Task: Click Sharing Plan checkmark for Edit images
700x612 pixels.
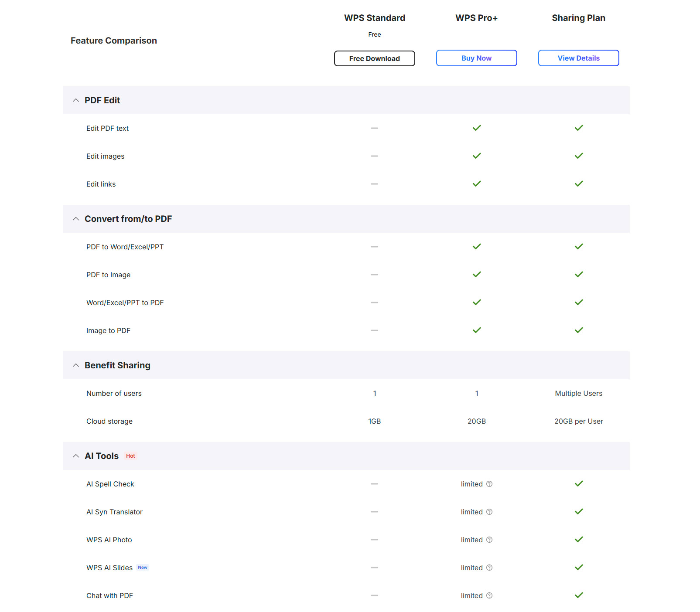Action: (x=579, y=156)
